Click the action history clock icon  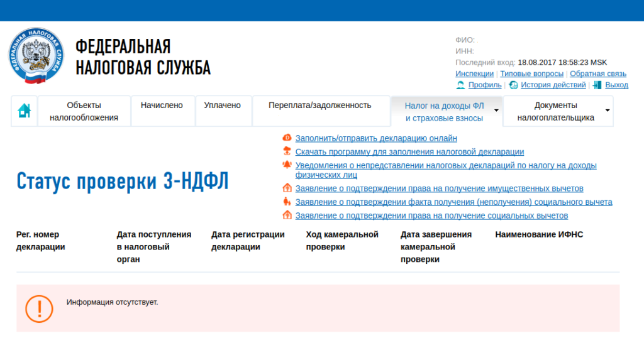click(x=513, y=85)
